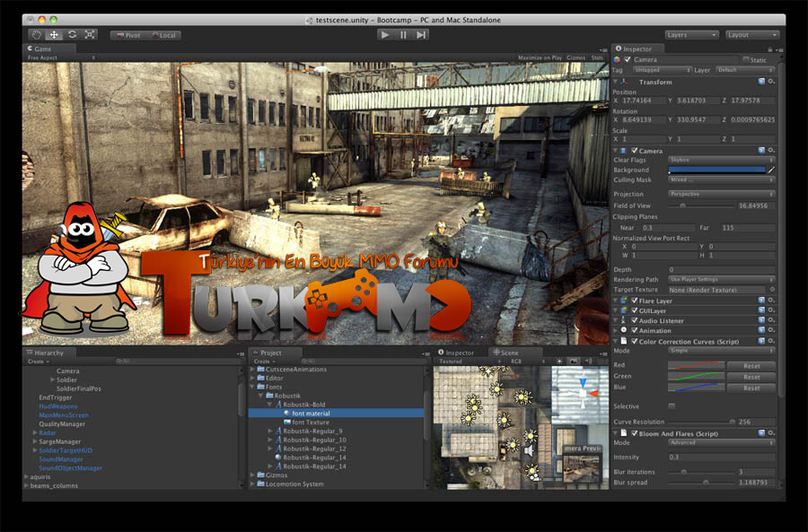Toggle Gizmos in Game view
Viewport: 808px width, 532px height.
click(x=575, y=57)
